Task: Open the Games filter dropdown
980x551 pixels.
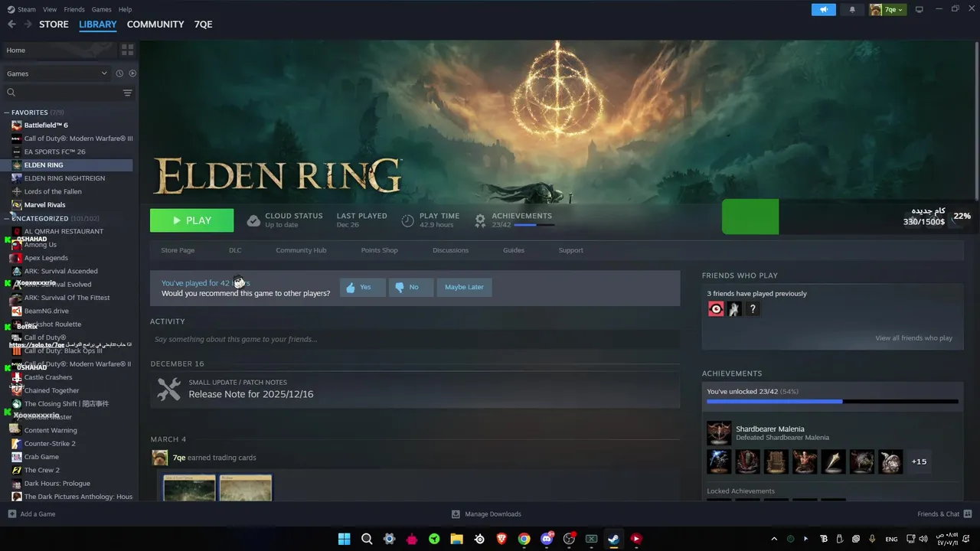Action: pyautogui.click(x=57, y=73)
